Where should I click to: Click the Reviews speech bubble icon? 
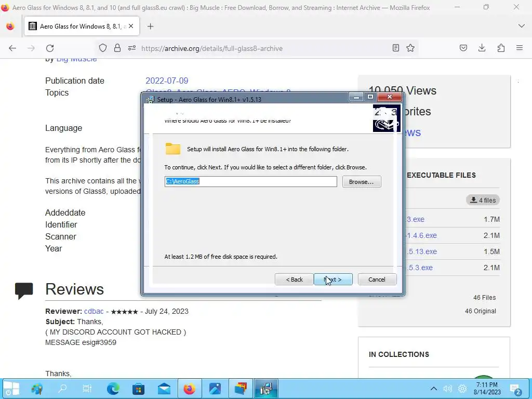tap(24, 290)
